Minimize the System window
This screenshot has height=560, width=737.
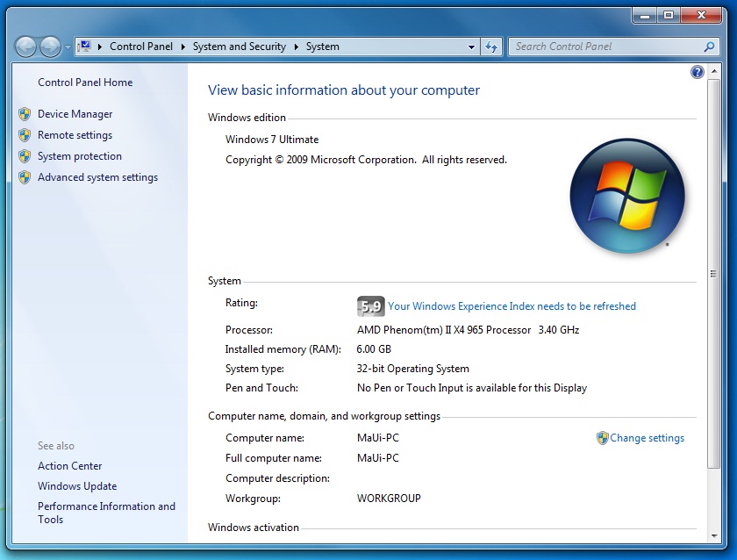coord(645,15)
